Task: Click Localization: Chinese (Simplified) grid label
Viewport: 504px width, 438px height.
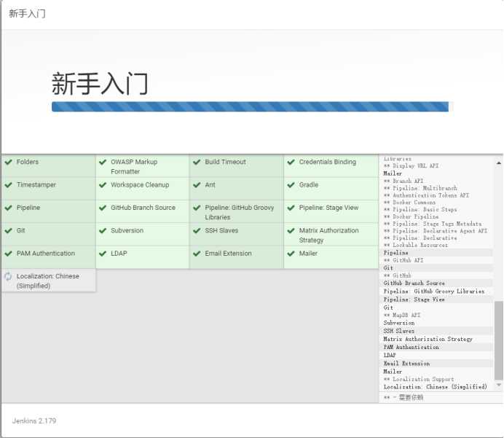Action: pos(47,281)
